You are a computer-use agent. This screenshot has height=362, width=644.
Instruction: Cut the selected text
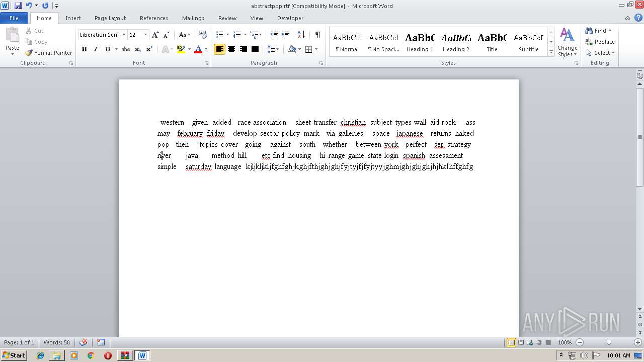(35, 31)
